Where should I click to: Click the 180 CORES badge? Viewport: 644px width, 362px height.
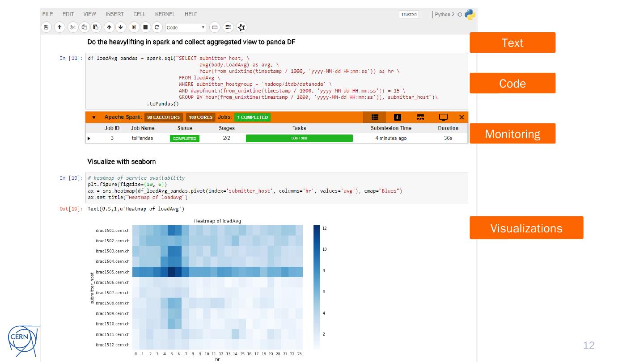200,118
